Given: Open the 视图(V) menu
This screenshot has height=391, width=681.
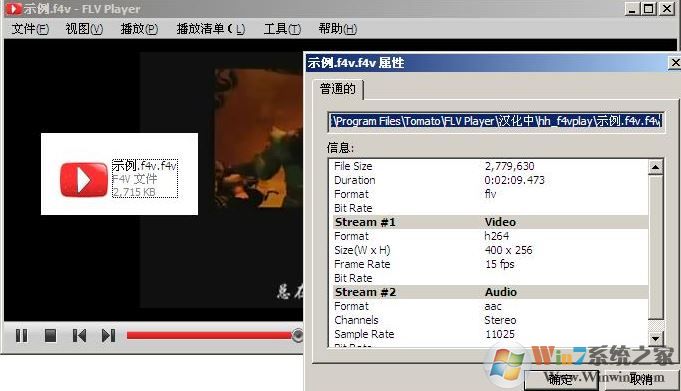Looking at the screenshot, I should click(x=84, y=29).
